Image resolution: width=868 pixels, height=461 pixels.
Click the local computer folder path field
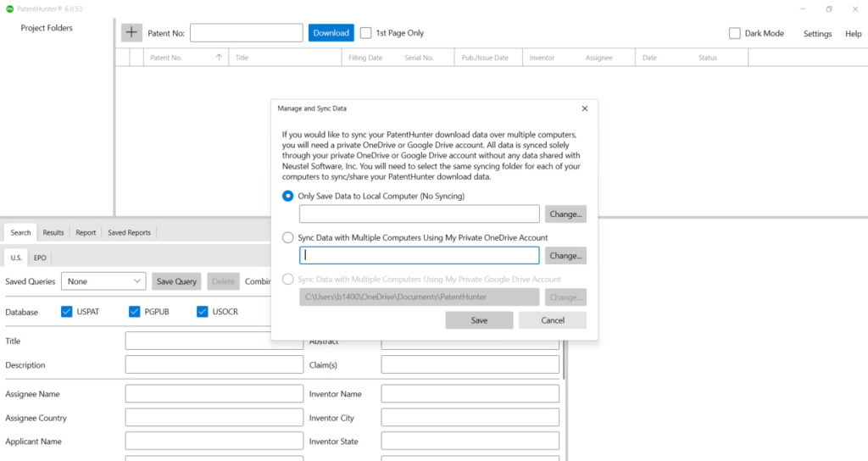[419, 214]
